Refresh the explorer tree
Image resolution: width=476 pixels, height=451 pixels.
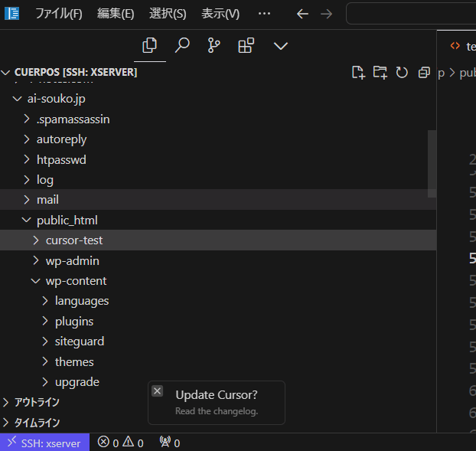point(402,73)
